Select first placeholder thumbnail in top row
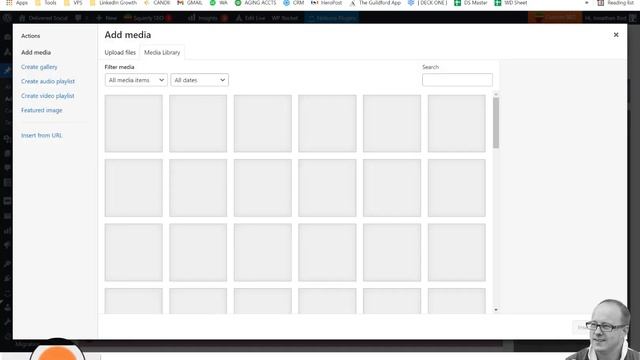This screenshot has height=360, width=640. [133, 124]
